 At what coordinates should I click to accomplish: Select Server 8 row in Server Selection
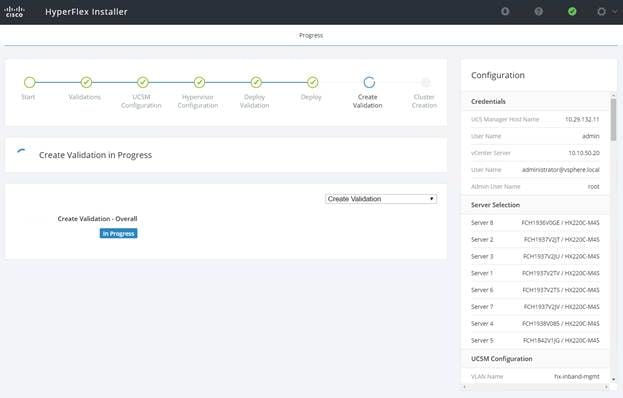coord(535,223)
